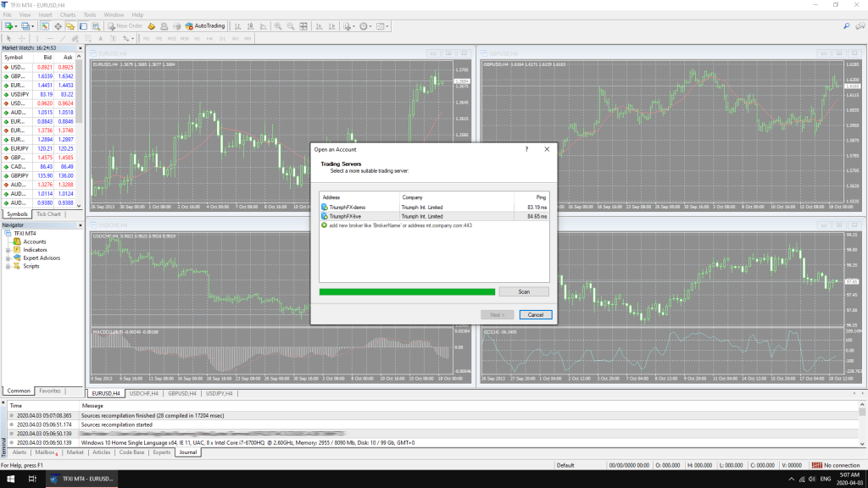Screen dimensions: 868x488
Task: Click the Terminal journal vertical scrollbar
Action: [862, 424]
